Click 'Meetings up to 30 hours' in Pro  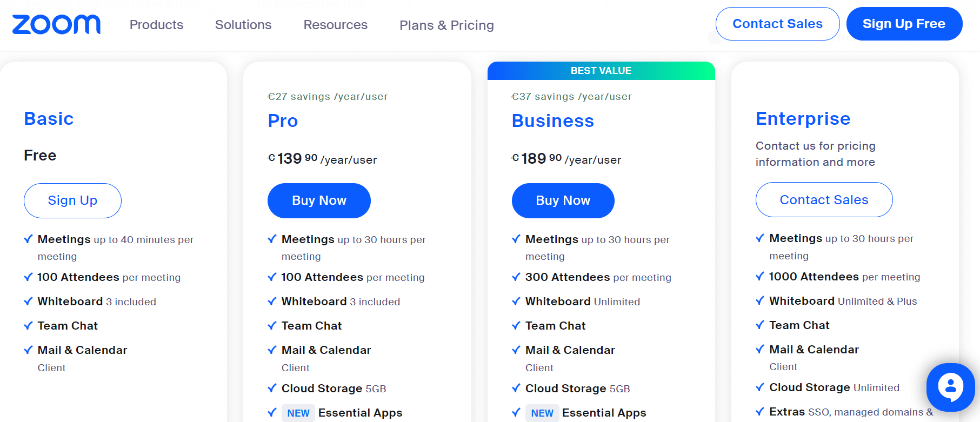[354, 247]
